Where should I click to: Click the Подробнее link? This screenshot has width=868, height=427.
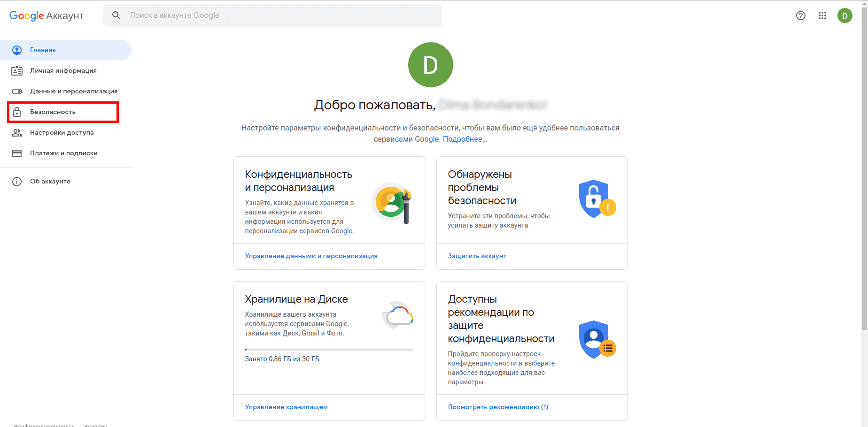(x=465, y=139)
